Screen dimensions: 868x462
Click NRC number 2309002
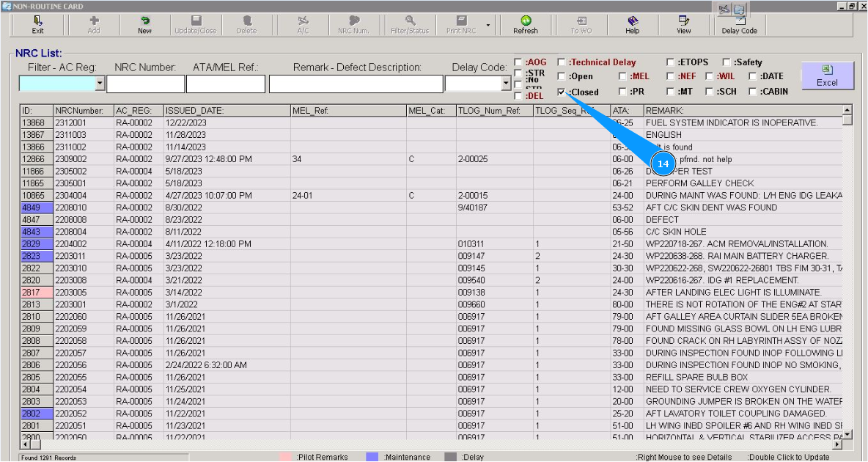point(71,160)
